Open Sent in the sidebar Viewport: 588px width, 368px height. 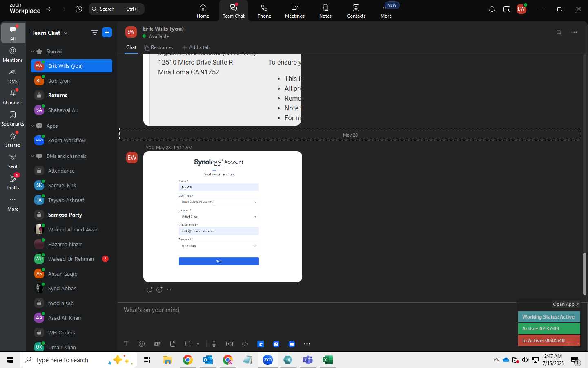13,161
